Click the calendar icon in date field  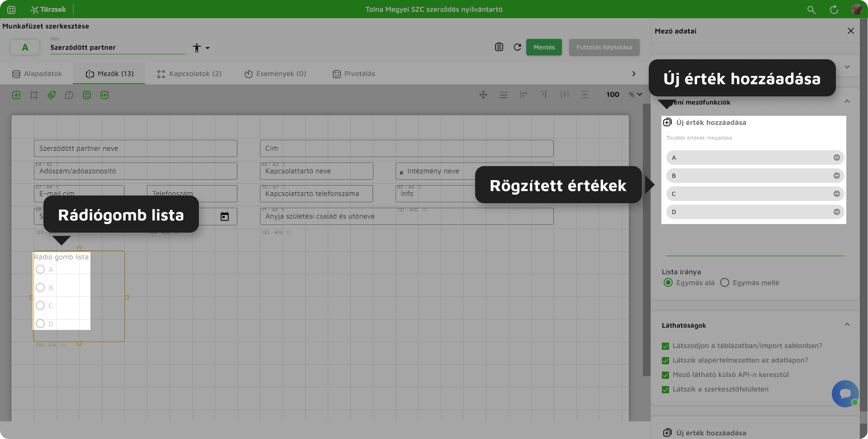[x=225, y=216]
